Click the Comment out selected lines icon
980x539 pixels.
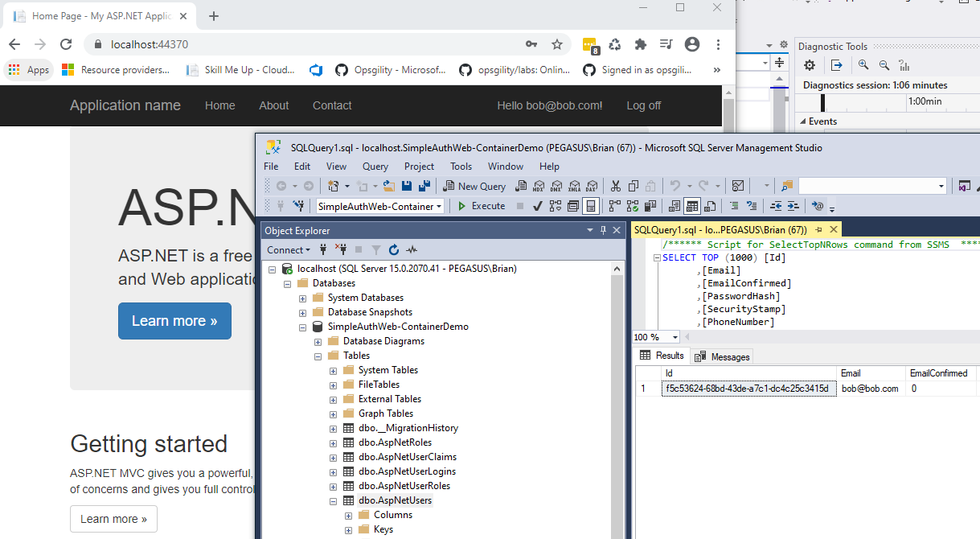click(734, 206)
